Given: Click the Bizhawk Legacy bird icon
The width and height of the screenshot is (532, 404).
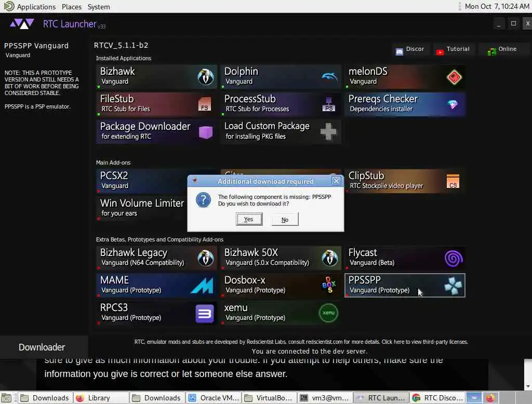Looking at the screenshot, I should 206,258.
